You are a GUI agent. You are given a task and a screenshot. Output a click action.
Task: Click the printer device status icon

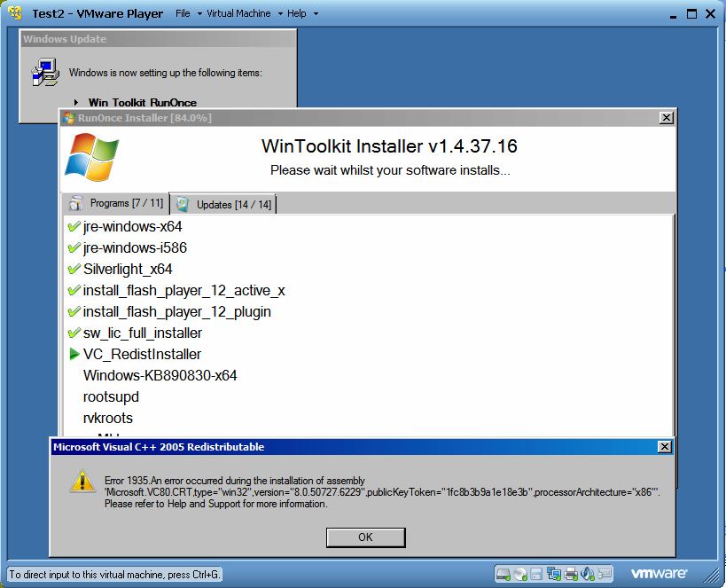[572, 574]
